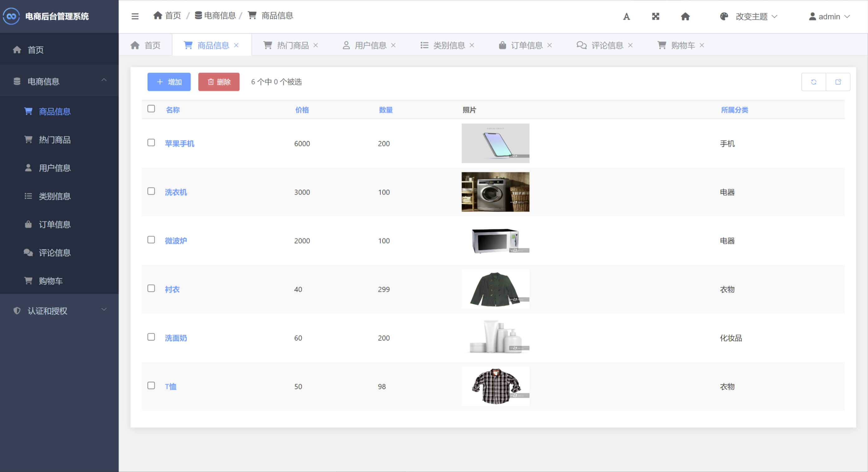Open the 微波炉 product detail link
The height and width of the screenshot is (472, 868).
click(176, 240)
